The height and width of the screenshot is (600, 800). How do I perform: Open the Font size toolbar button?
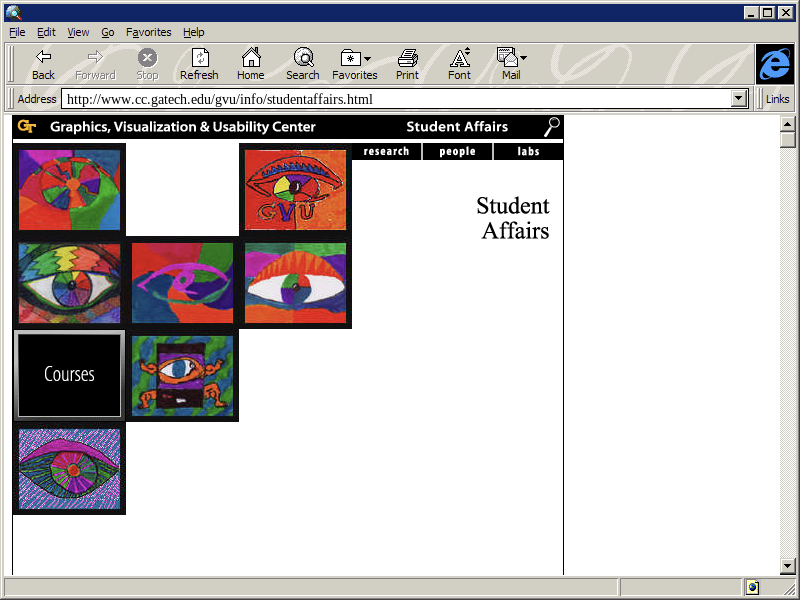pos(459,64)
